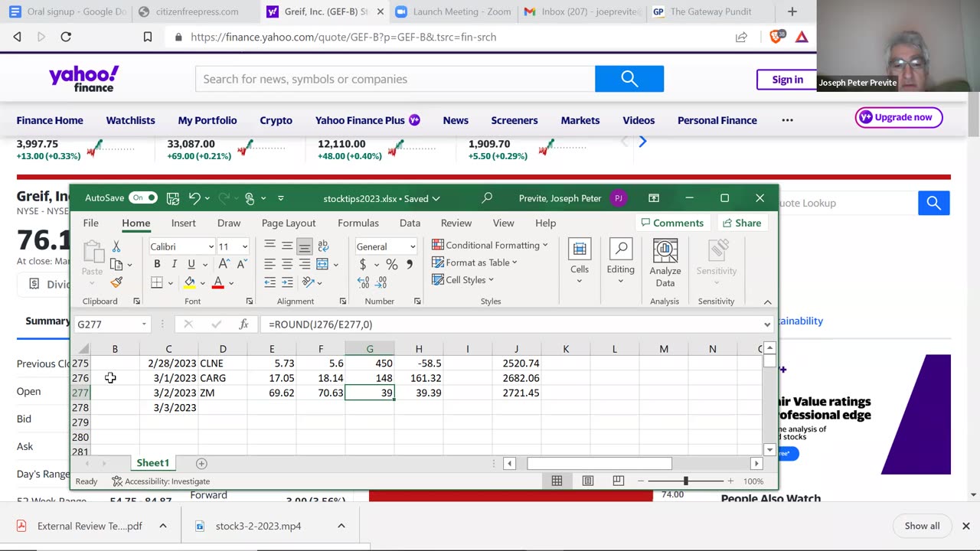Toggle Align Left
The width and height of the screenshot is (980, 551).
pyautogui.click(x=269, y=264)
